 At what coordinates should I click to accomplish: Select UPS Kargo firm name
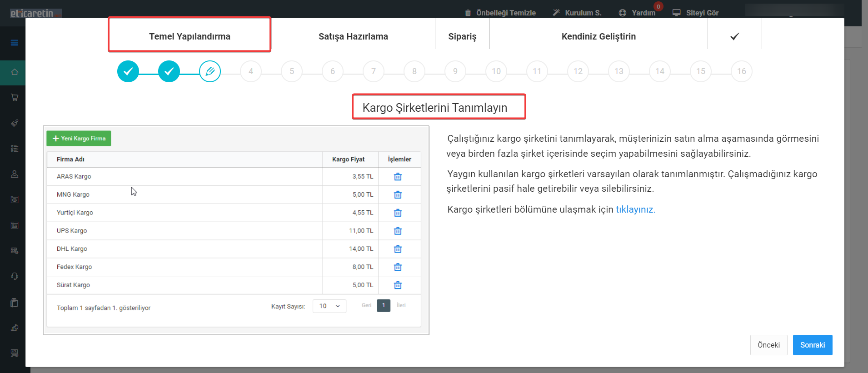[72, 231]
